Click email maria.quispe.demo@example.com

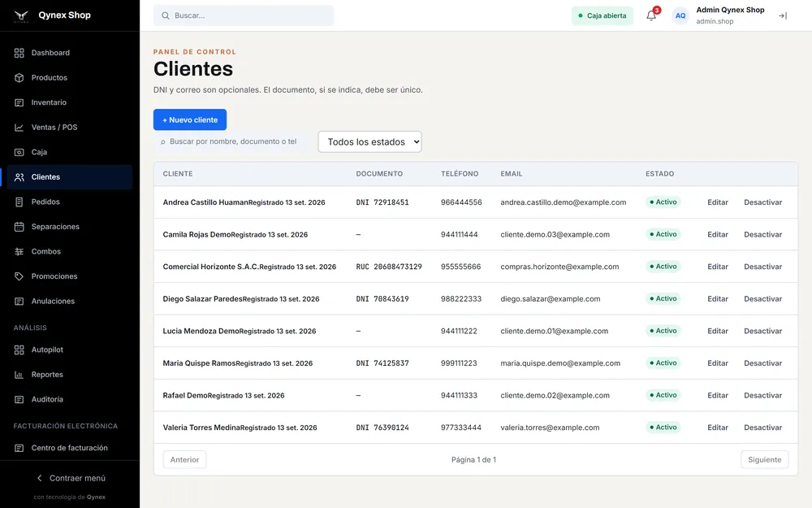(560, 363)
